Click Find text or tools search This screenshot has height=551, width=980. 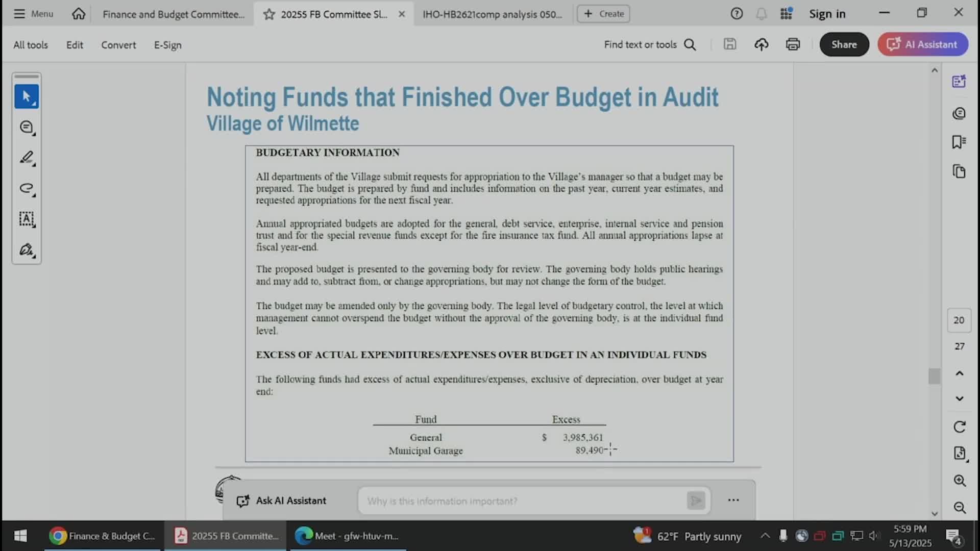coord(650,44)
